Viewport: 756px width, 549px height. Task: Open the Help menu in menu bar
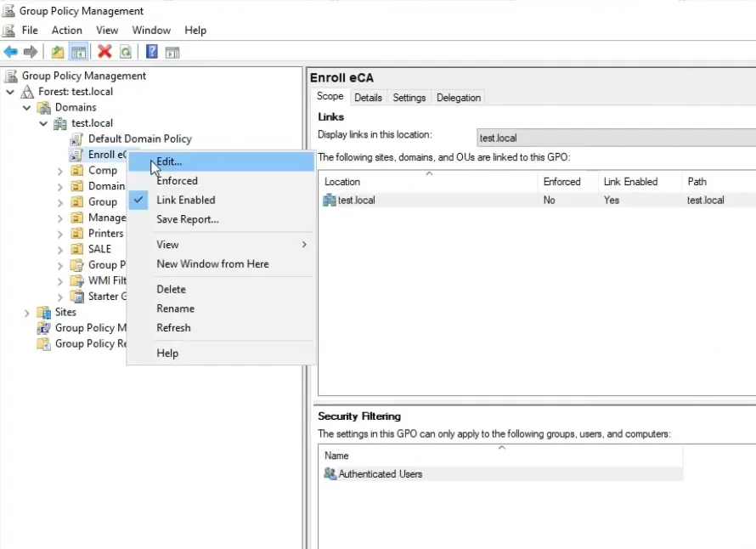tap(195, 31)
